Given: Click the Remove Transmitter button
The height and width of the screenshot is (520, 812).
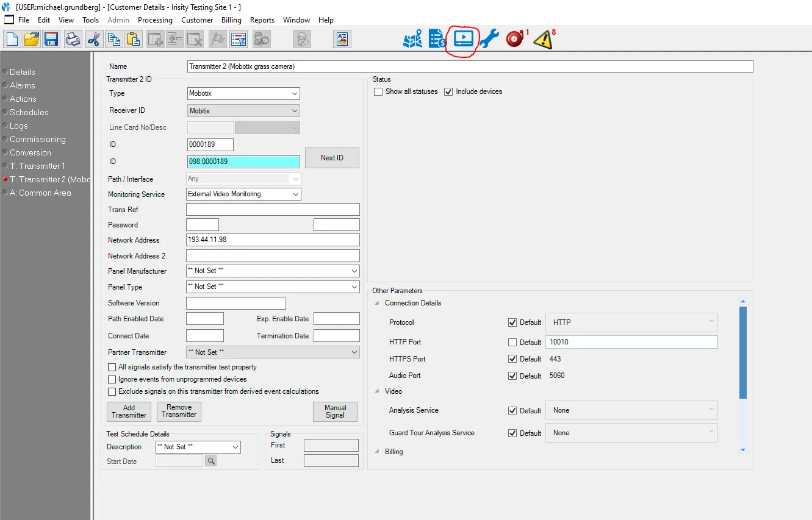Looking at the screenshot, I should pyautogui.click(x=179, y=411).
